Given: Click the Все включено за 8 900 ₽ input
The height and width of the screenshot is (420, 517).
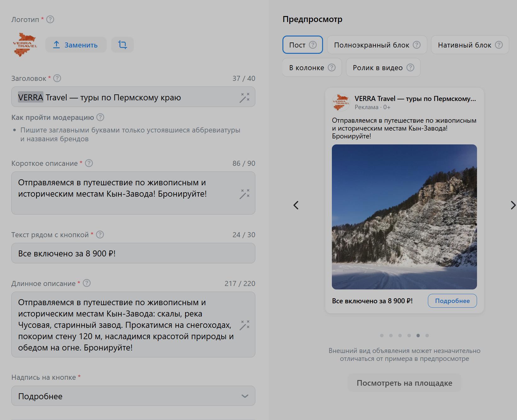Looking at the screenshot, I should (133, 253).
